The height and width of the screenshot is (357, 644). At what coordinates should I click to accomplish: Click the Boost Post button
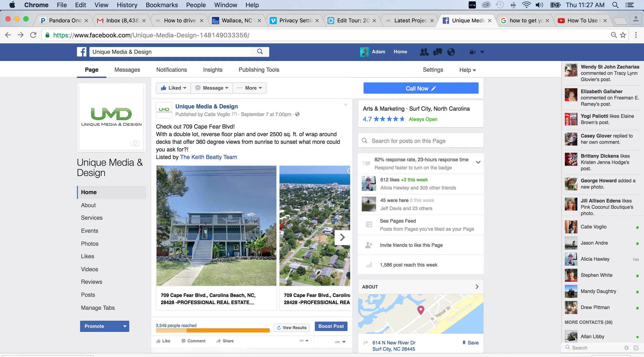pos(331,326)
